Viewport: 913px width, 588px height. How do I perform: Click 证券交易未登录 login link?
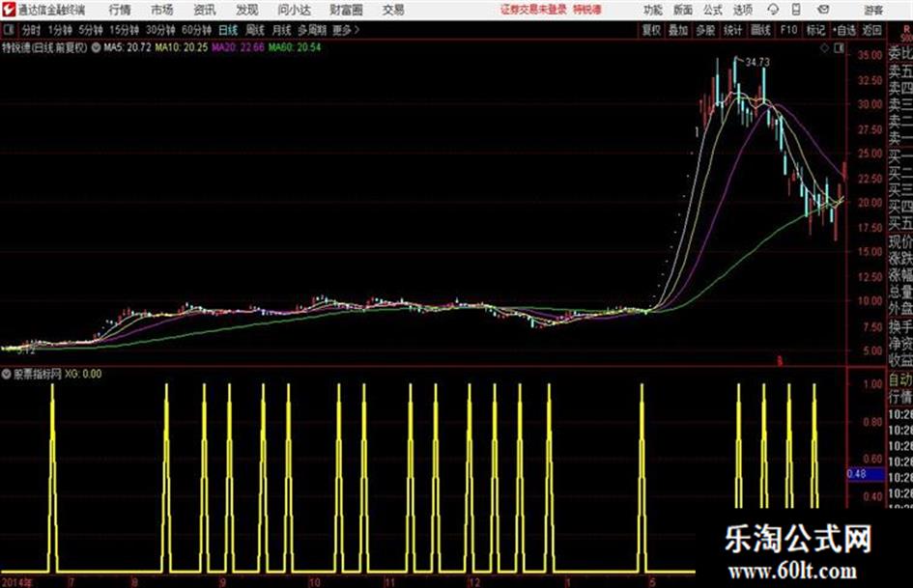[533, 10]
